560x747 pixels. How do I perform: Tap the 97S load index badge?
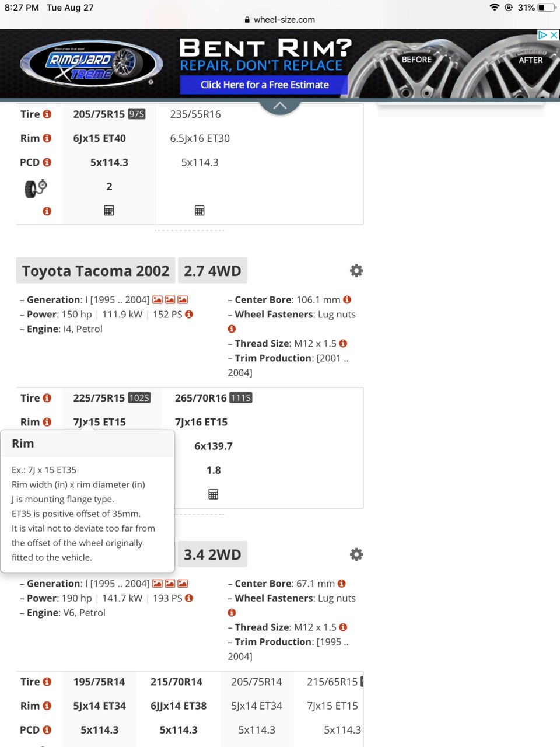pos(136,114)
